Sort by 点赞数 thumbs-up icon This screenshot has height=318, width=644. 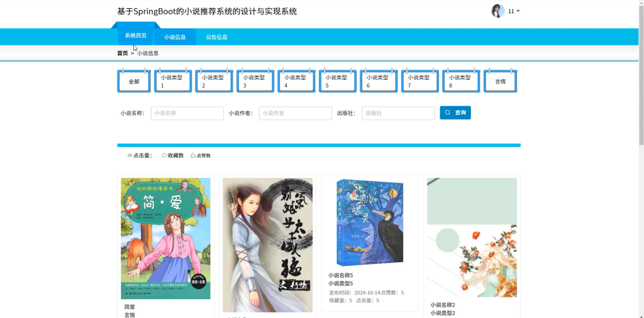[193, 155]
